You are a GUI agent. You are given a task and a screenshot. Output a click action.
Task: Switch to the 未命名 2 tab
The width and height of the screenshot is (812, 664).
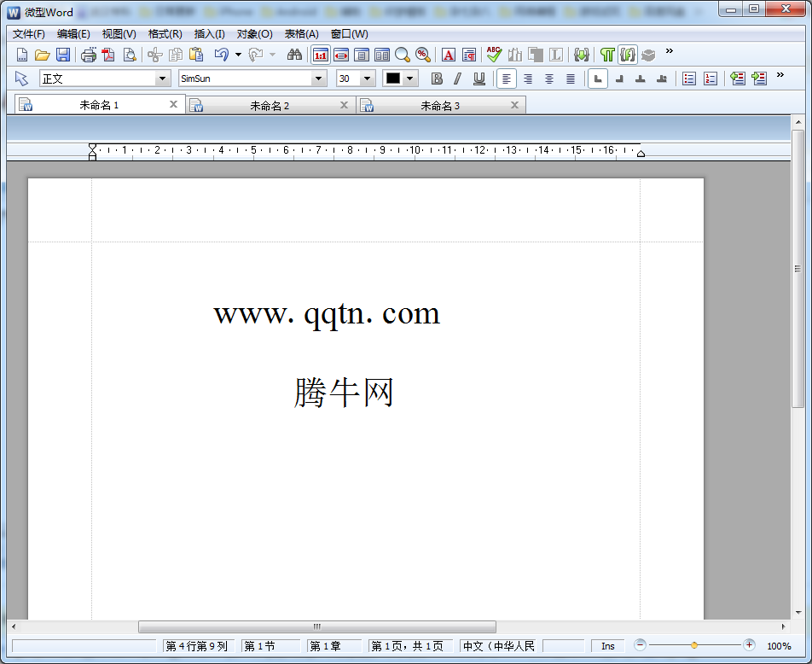coord(270,106)
